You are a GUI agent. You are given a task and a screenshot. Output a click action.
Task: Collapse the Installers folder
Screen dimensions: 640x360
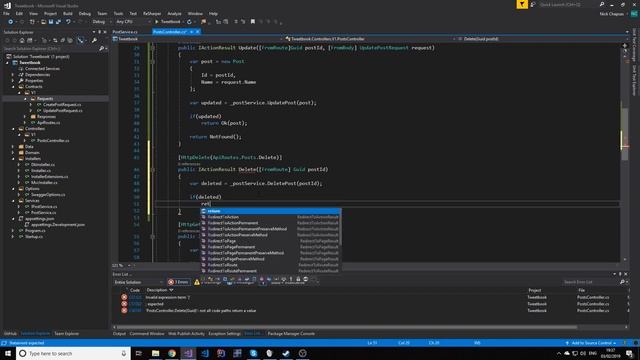(x=13, y=159)
